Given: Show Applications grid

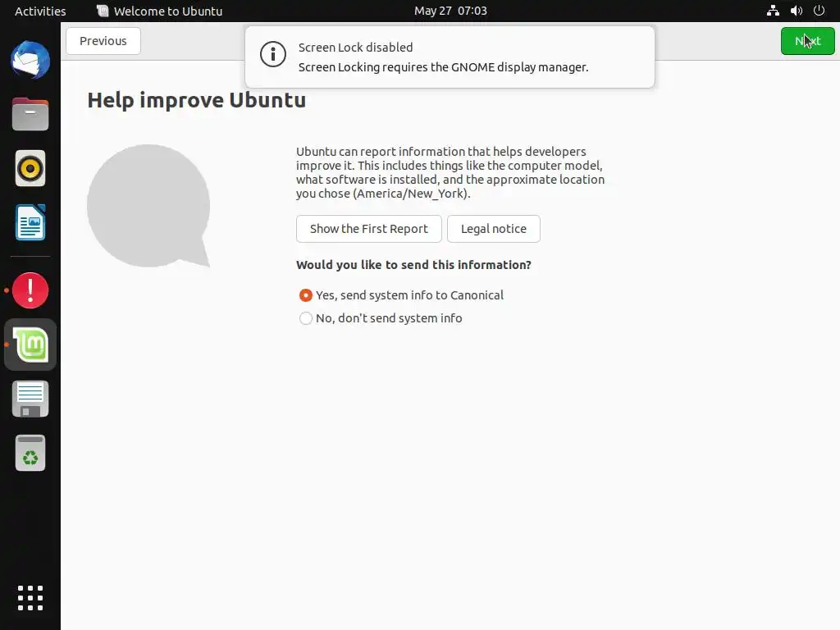Looking at the screenshot, I should point(30,598).
